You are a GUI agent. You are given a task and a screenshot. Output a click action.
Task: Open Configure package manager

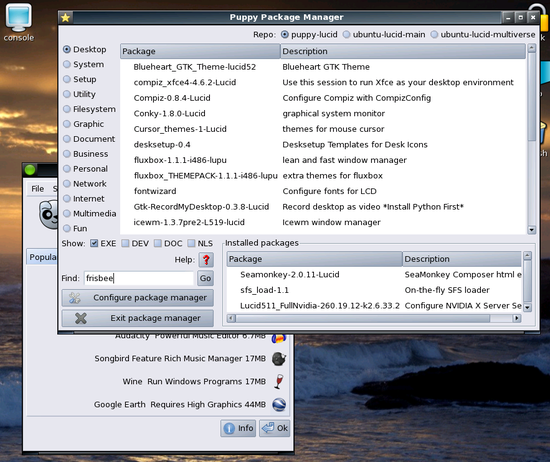[x=138, y=298]
